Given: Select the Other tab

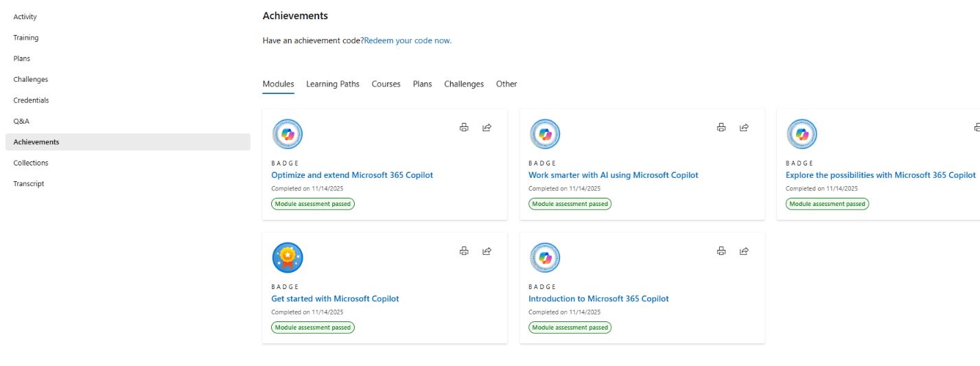Looking at the screenshot, I should point(506,84).
